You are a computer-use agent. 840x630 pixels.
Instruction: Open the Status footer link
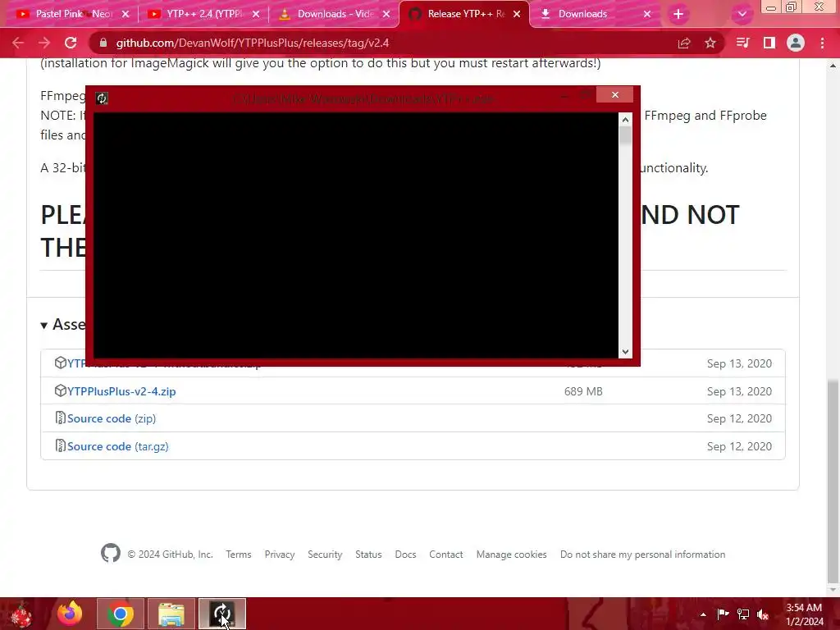[368, 555]
